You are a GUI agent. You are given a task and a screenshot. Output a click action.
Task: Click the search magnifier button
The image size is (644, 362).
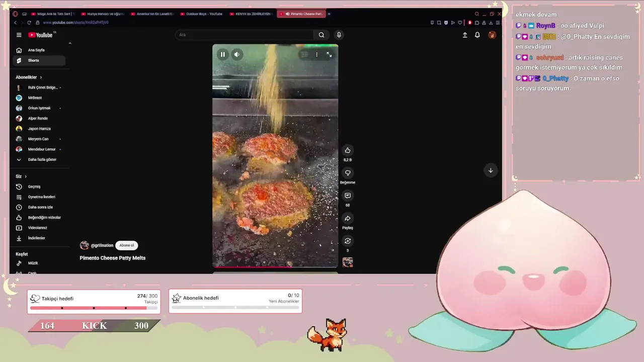click(321, 35)
